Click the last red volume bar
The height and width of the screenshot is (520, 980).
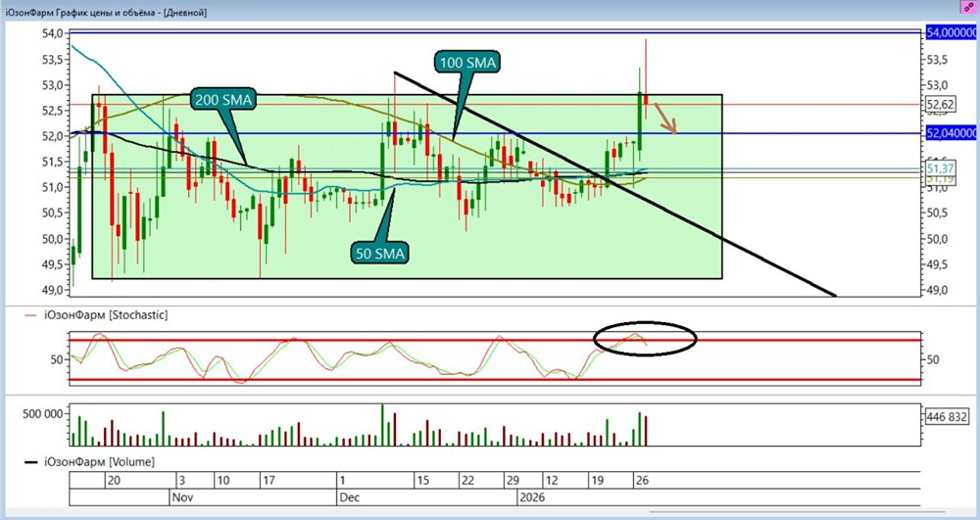(646, 431)
